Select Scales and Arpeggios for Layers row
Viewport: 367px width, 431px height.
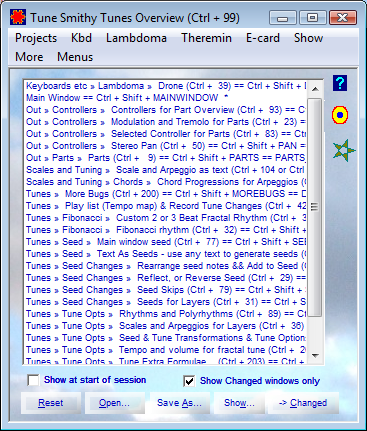(166, 326)
